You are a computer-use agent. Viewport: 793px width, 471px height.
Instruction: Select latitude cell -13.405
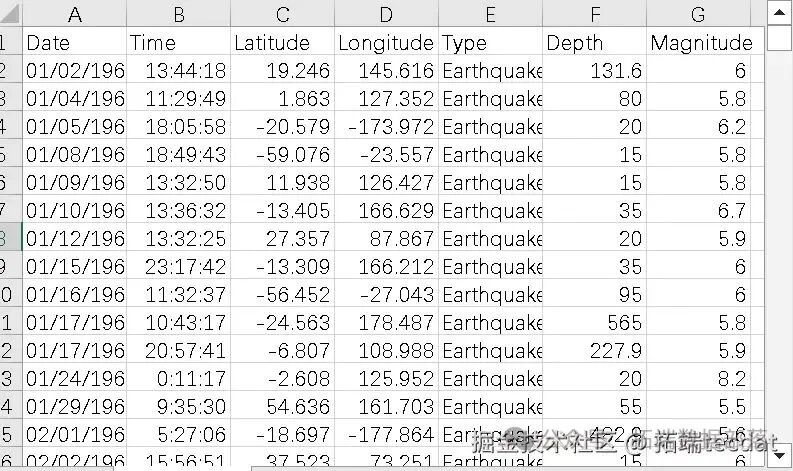click(282, 210)
